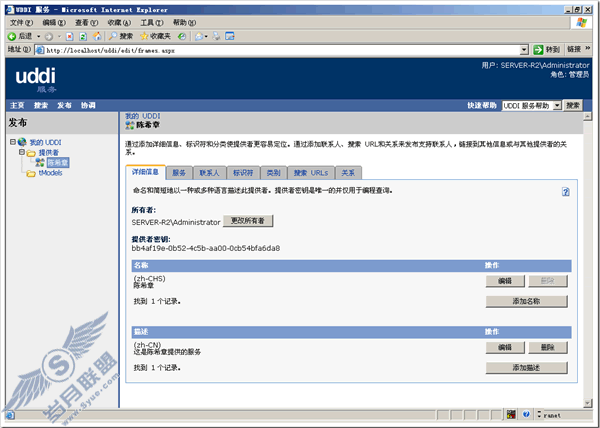Image resolution: width=600 pixels, height=428 pixels.
Task: Click status bar network zone icon
Action: coord(511,414)
